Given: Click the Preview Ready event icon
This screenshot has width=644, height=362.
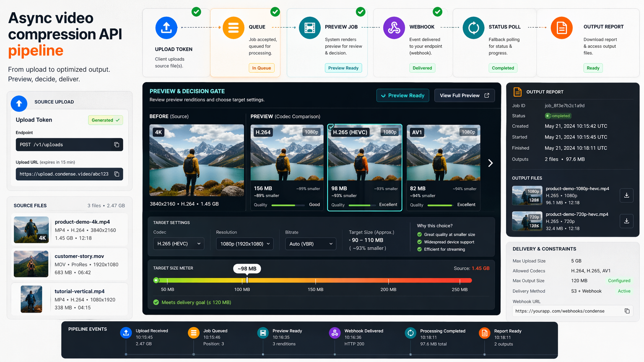Looking at the screenshot, I should point(263,333).
